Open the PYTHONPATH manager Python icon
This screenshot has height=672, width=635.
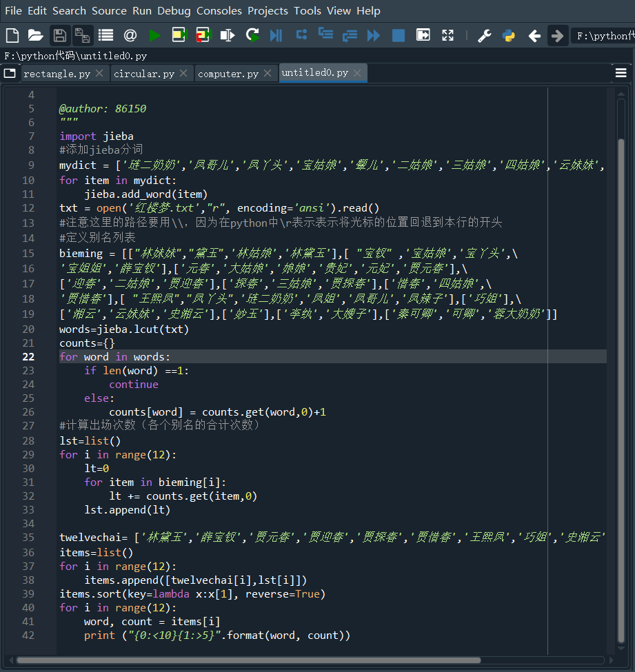(509, 36)
